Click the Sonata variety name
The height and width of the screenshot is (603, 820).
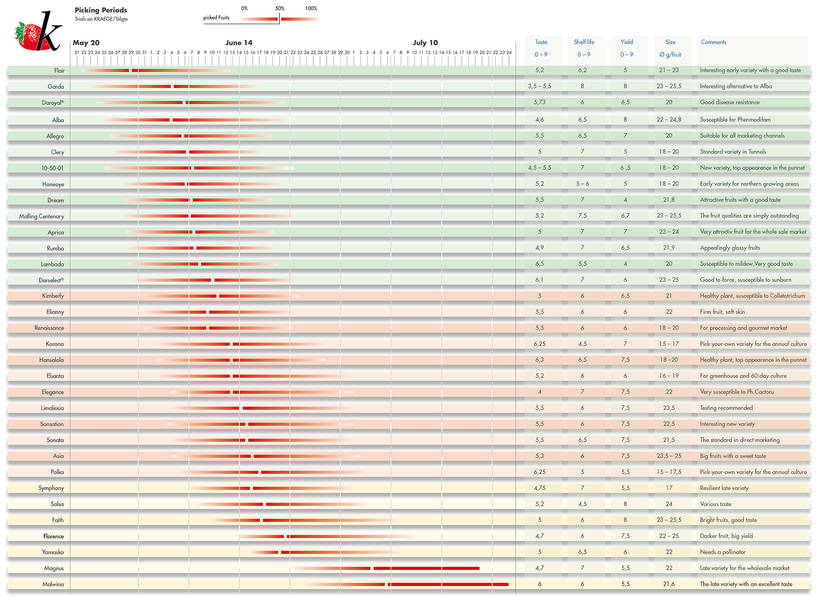click(x=55, y=440)
